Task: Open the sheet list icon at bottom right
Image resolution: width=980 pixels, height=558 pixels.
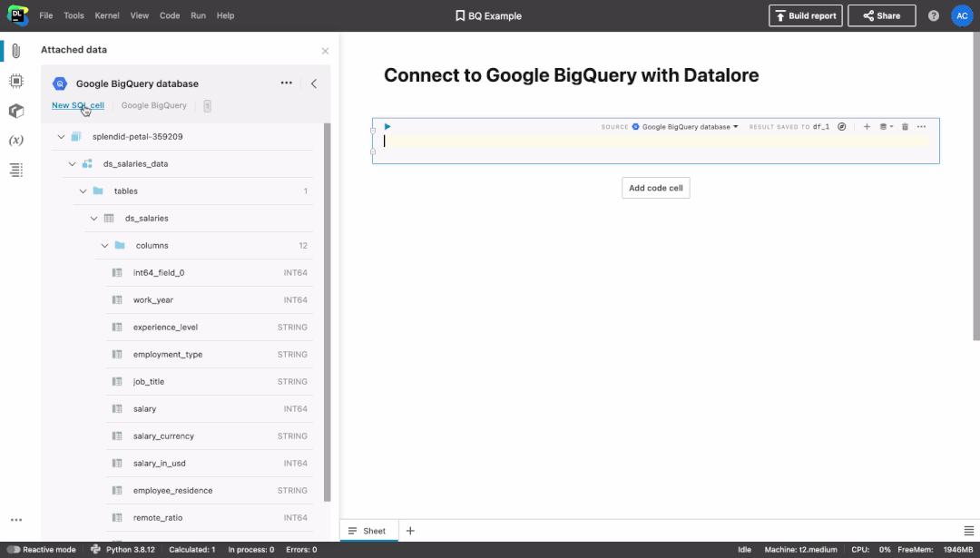Action: [x=969, y=531]
